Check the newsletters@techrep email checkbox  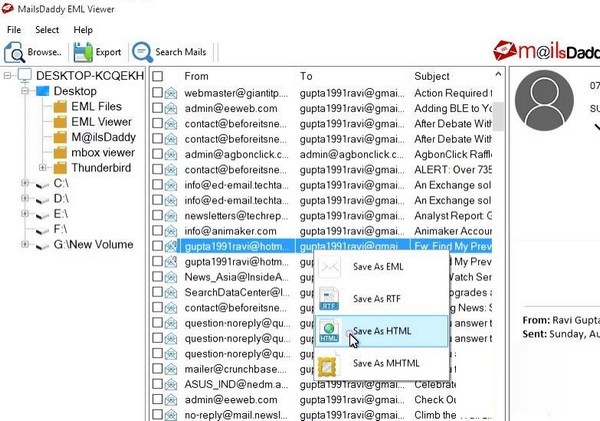point(157,215)
